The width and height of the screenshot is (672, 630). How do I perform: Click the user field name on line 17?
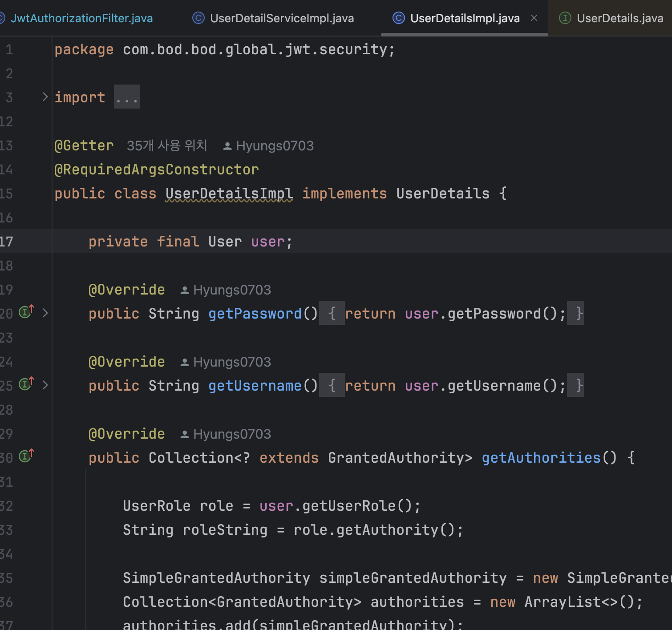(267, 242)
